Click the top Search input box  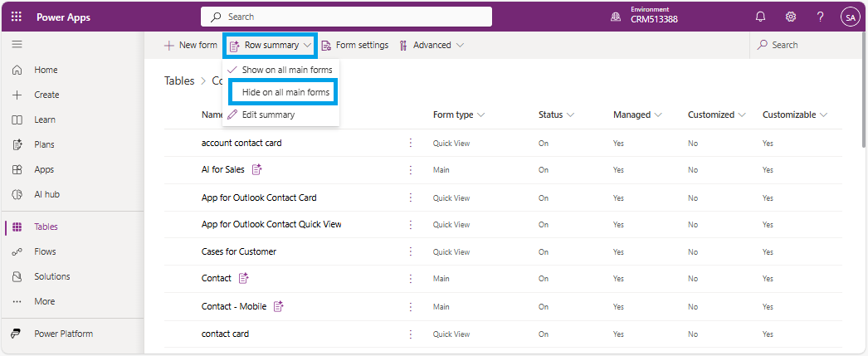click(x=346, y=17)
